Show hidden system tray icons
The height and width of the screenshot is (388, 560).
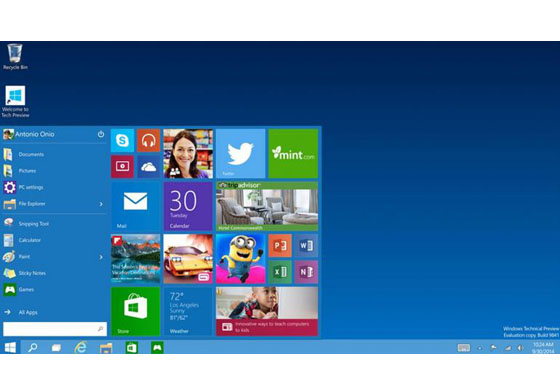480,348
